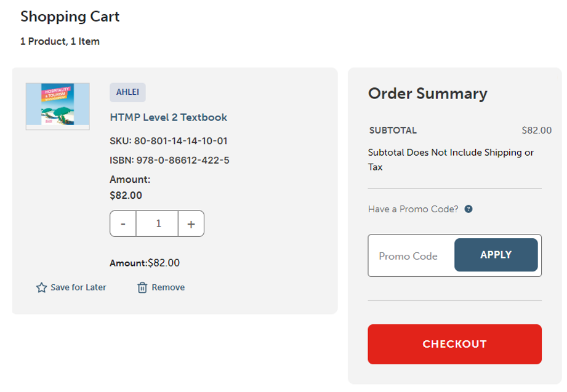Image resolution: width=567 pixels, height=392 pixels.
Task: Increase quantity with the plus button
Action: [x=191, y=224]
